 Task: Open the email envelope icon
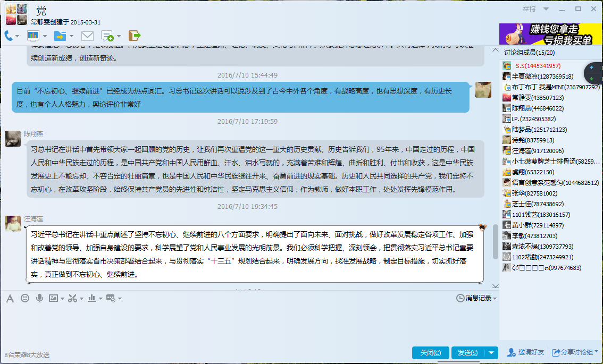pos(87,36)
